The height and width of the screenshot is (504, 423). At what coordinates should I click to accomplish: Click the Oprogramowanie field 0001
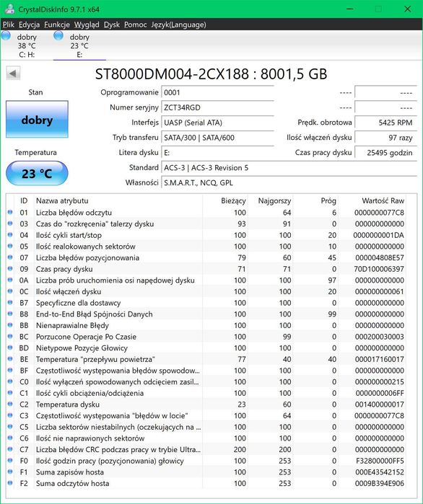[217, 92]
